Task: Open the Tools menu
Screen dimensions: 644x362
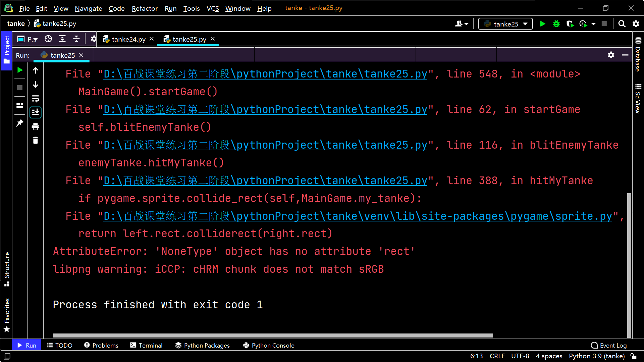Action: point(191,8)
